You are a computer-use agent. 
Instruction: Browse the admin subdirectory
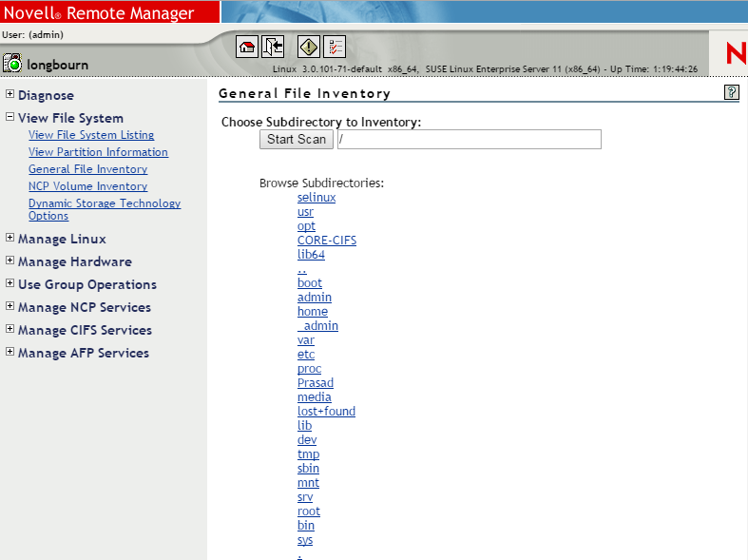click(315, 298)
